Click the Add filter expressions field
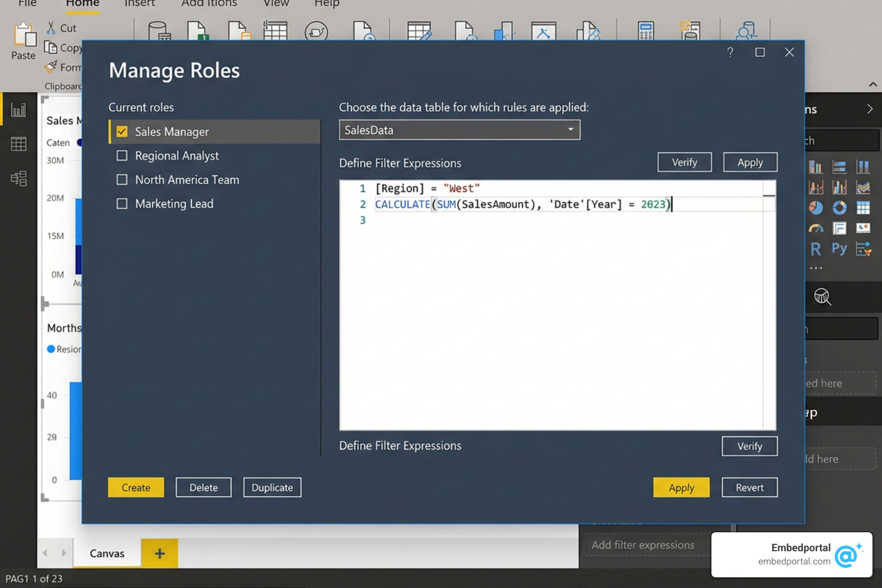This screenshot has width=882, height=588. click(648, 545)
